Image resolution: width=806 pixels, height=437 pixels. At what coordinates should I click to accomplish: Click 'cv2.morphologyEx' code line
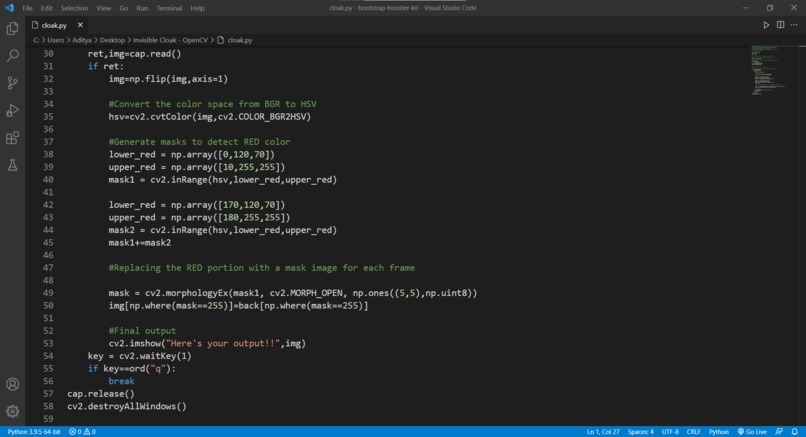pos(292,293)
